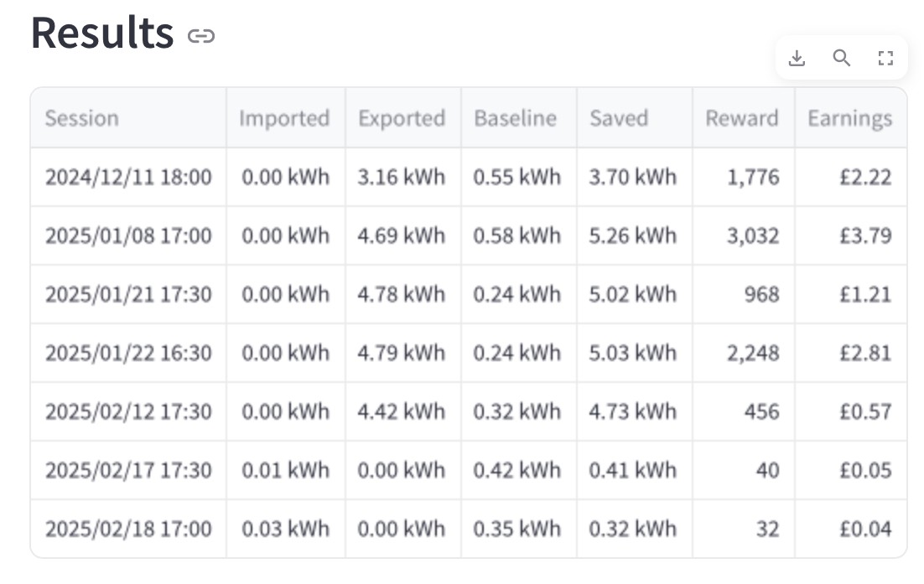Click the £0.57 earnings cell
924x584 pixels.
click(x=851, y=411)
